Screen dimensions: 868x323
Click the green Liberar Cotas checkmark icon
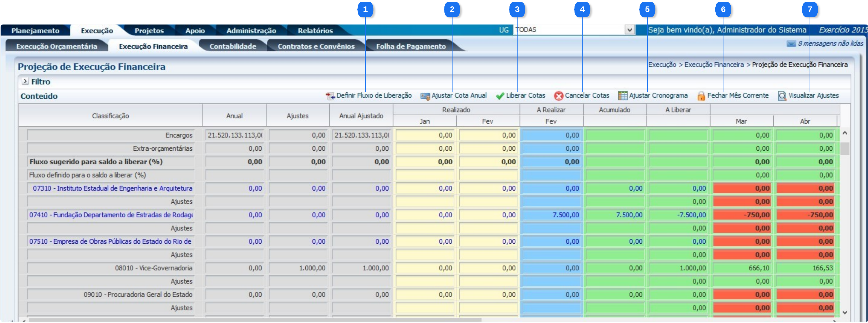[x=500, y=96]
